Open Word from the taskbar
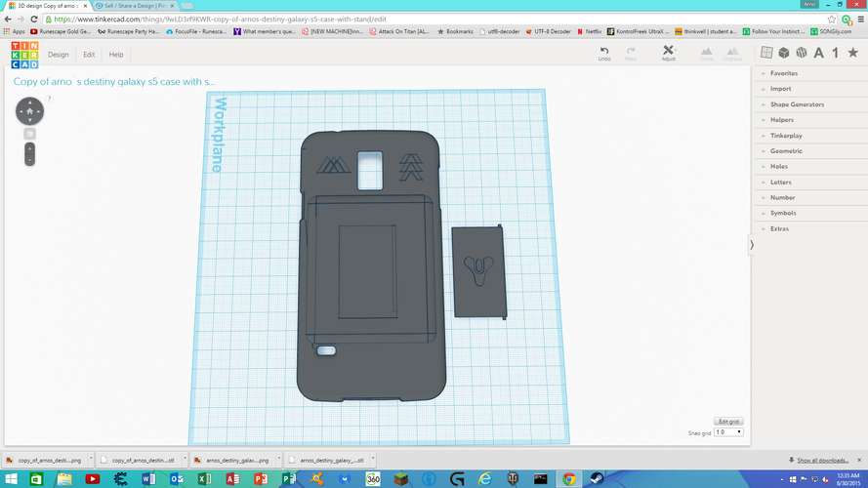Image resolution: width=868 pixels, height=488 pixels. [148, 479]
